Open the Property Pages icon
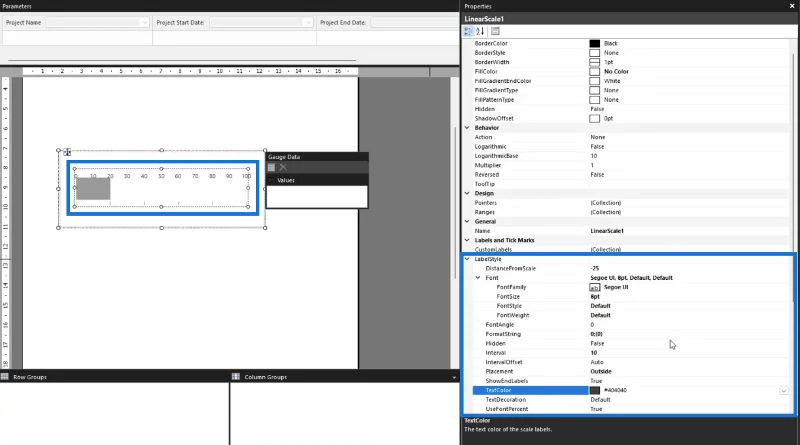This screenshot has width=800, height=445. tap(495, 32)
